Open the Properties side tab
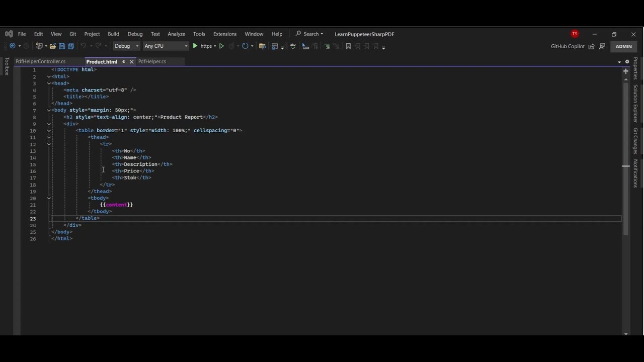644x362 pixels. (x=635, y=68)
